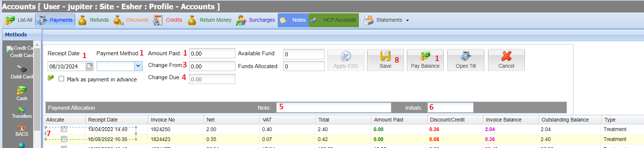Click the Funds Allocated field
The image size is (644, 148).
[304, 66]
